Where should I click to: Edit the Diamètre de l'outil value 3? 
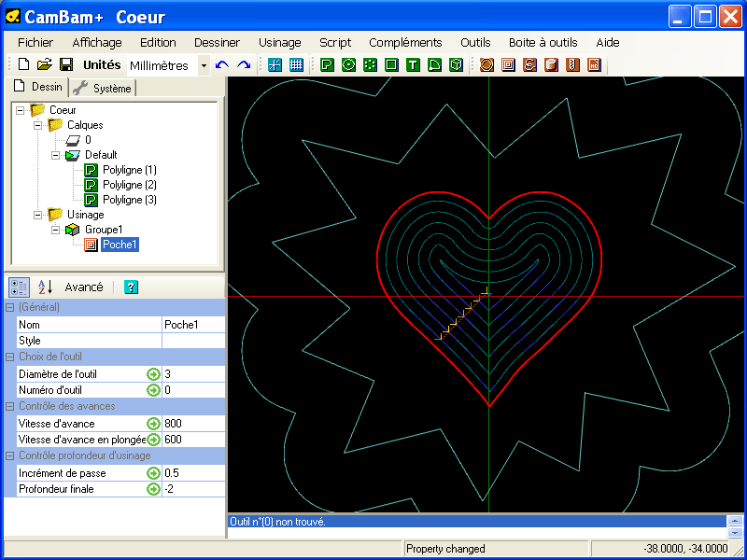click(x=193, y=374)
